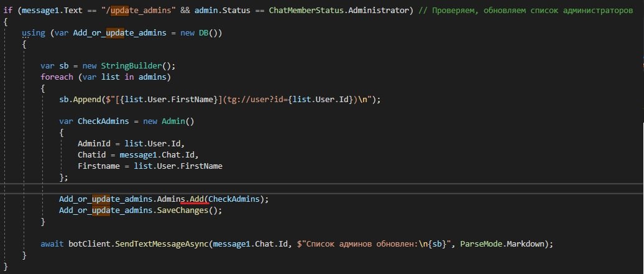Viewport: 644px width, 274px height.
Task: Click CheckAdmins inside the Add call
Action: (x=234, y=199)
